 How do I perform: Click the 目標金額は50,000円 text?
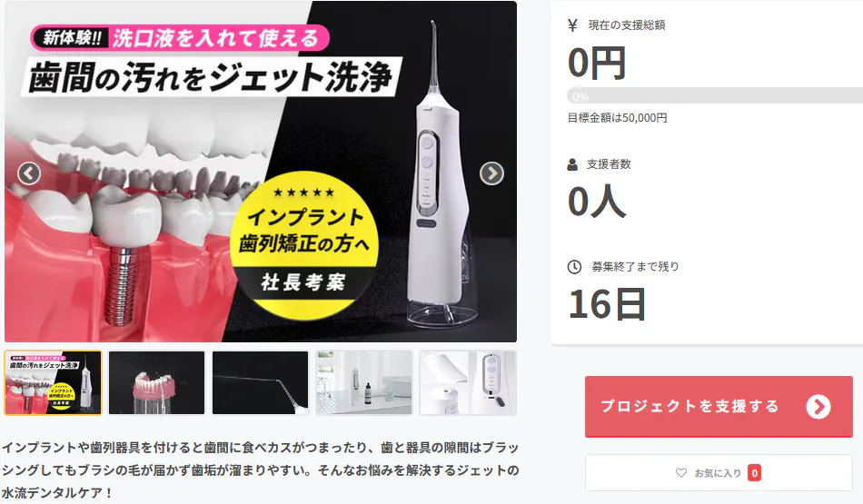point(617,118)
